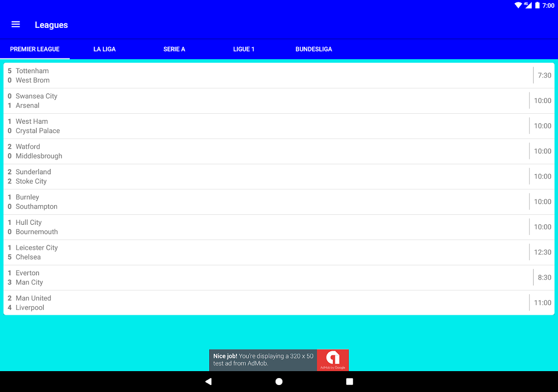
Task: Click the Leagues title in header
Action: (51, 25)
